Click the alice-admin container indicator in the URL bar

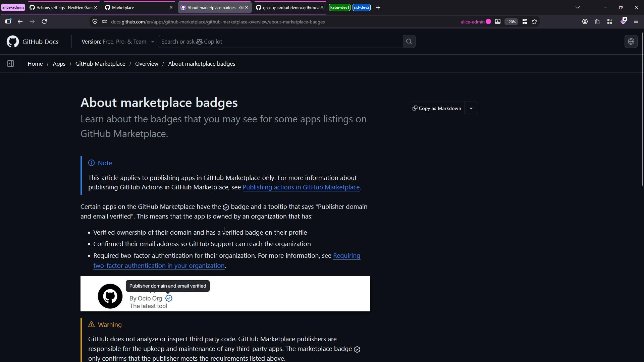pyautogui.click(x=476, y=22)
